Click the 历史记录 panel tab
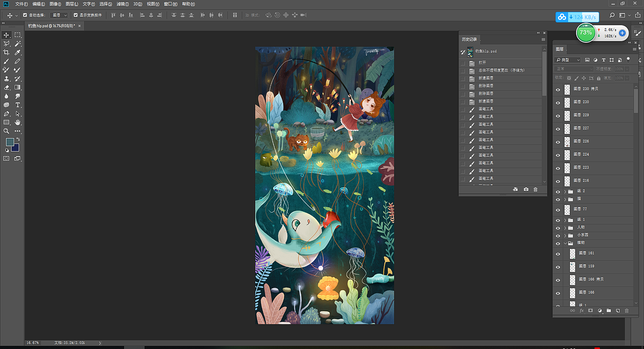Screen dimensions: 644x349 (x=469, y=39)
